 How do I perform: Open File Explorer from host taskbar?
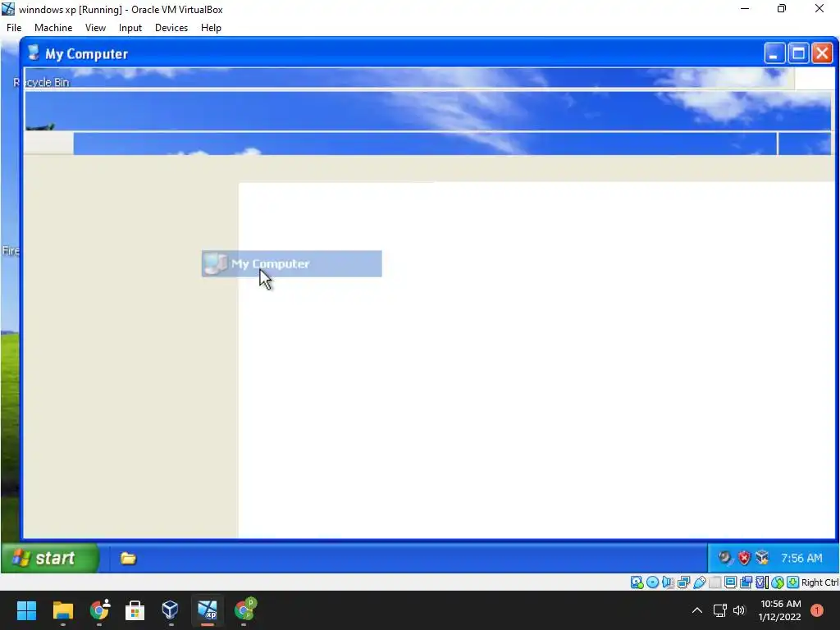pos(62,610)
